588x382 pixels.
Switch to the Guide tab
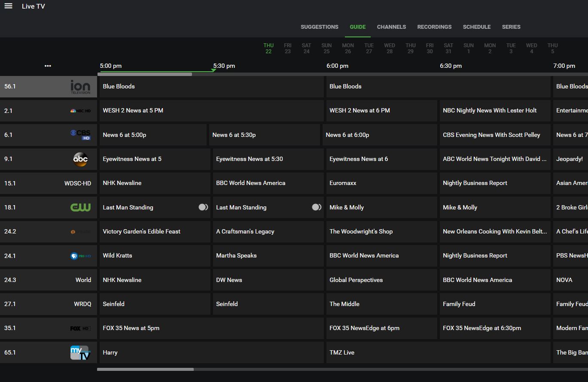358,27
